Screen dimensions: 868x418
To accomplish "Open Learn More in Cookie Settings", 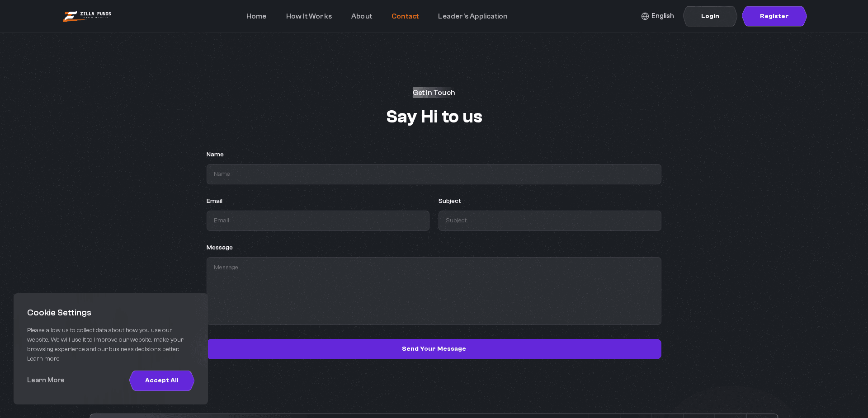I will point(45,380).
